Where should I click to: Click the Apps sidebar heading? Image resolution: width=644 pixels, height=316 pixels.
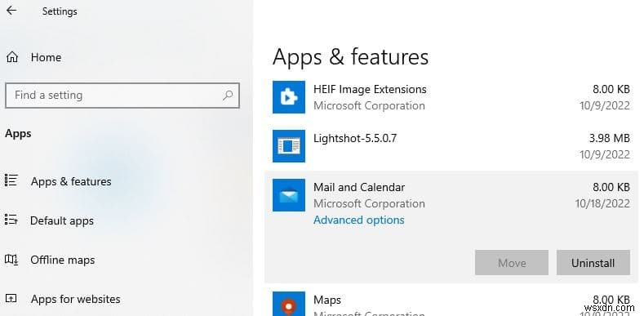click(18, 134)
